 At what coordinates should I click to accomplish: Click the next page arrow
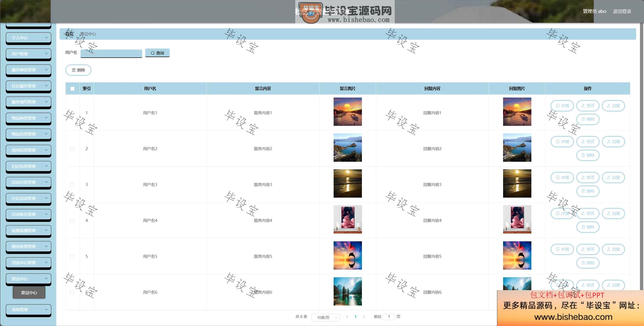tap(364, 317)
